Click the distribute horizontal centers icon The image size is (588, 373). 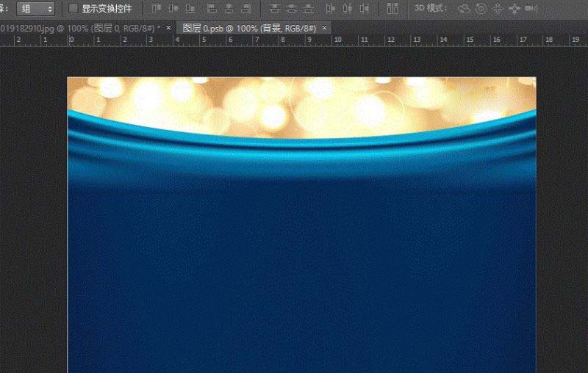tap(347, 8)
